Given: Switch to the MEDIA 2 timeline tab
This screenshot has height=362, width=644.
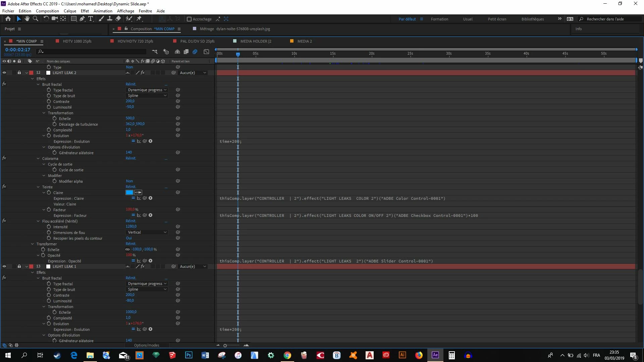Looking at the screenshot, I should click(304, 41).
